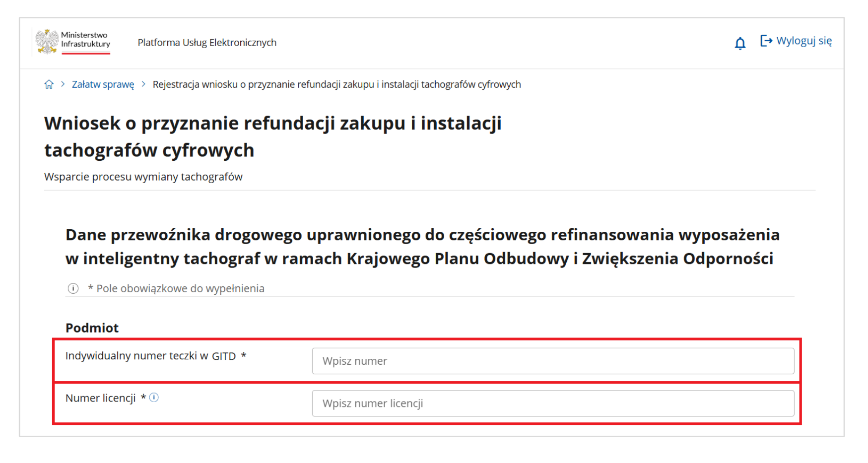
Task: Log out via the Wyloguj się link
Action: [803, 41]
